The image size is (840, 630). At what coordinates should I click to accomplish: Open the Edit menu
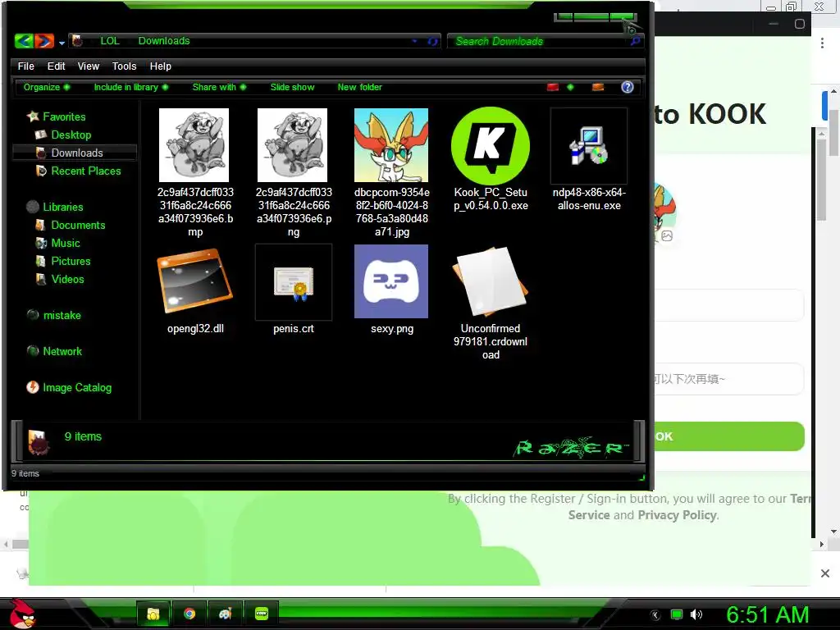pyautogui.click(x=57, y=66)
